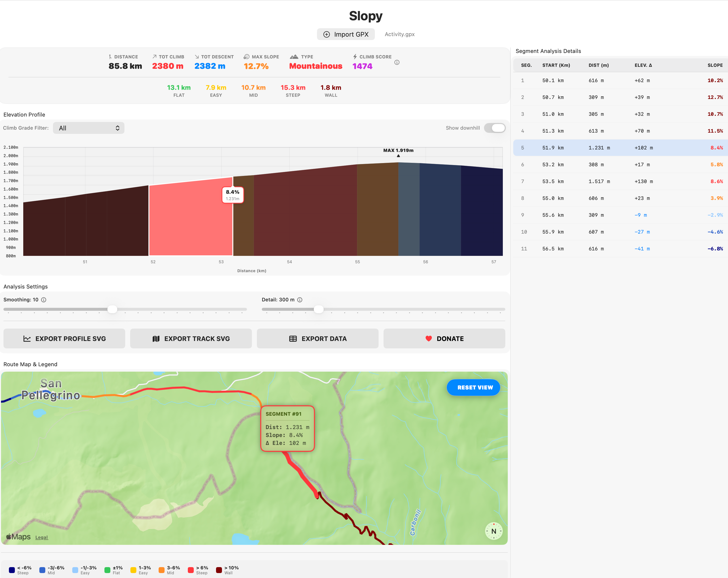The width and height of the screenshot is (728, 578).
Task: Toggle the Show downhill switch
Action: [494, 128]
